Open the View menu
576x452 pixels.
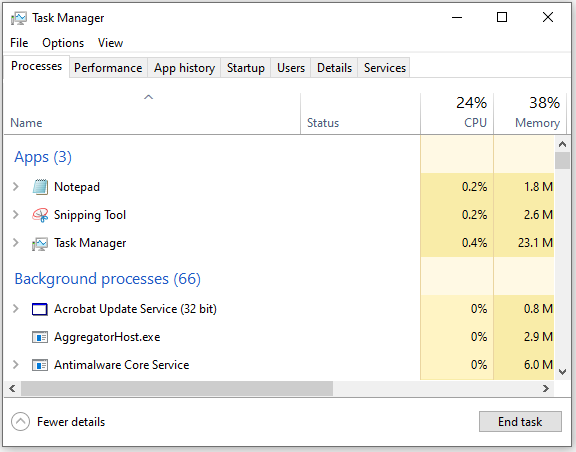pyautogui.click(x=110, y=43)
